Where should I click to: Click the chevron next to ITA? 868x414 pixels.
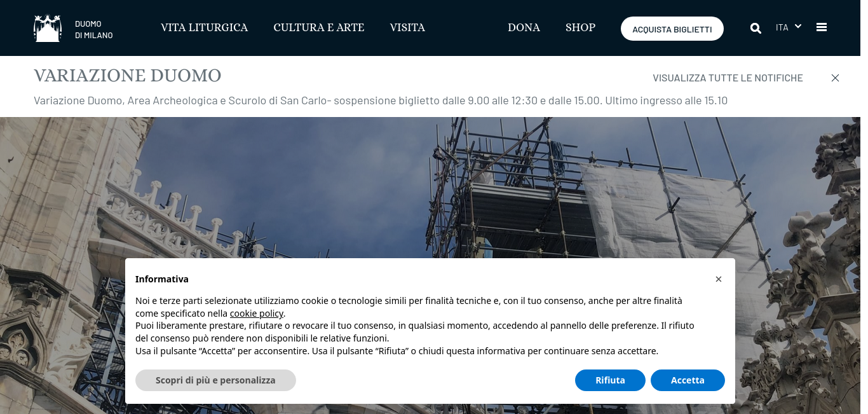pos(798,27)
